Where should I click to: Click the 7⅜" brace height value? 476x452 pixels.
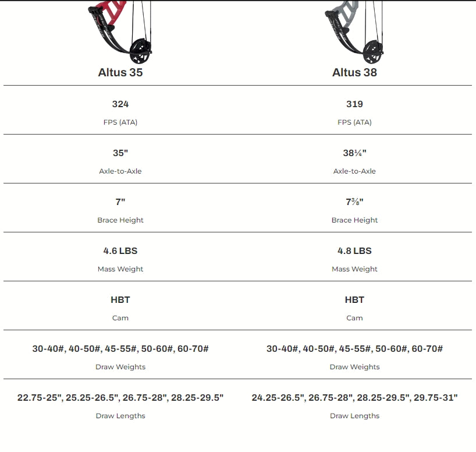(x=354, y=202)
